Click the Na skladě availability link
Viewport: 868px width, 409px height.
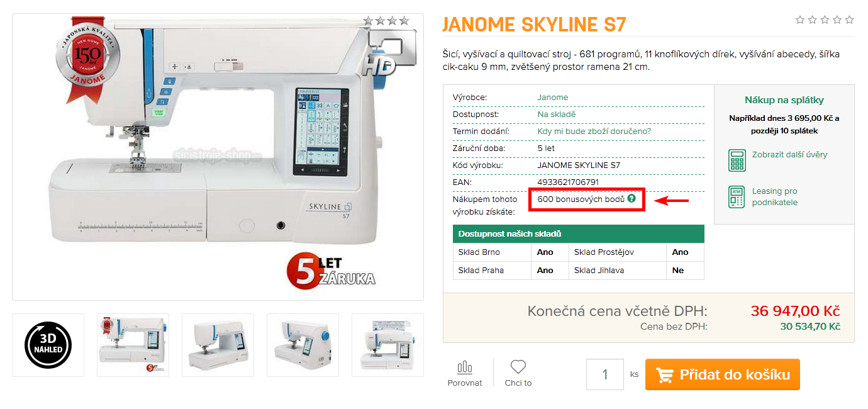coord(556,115)
